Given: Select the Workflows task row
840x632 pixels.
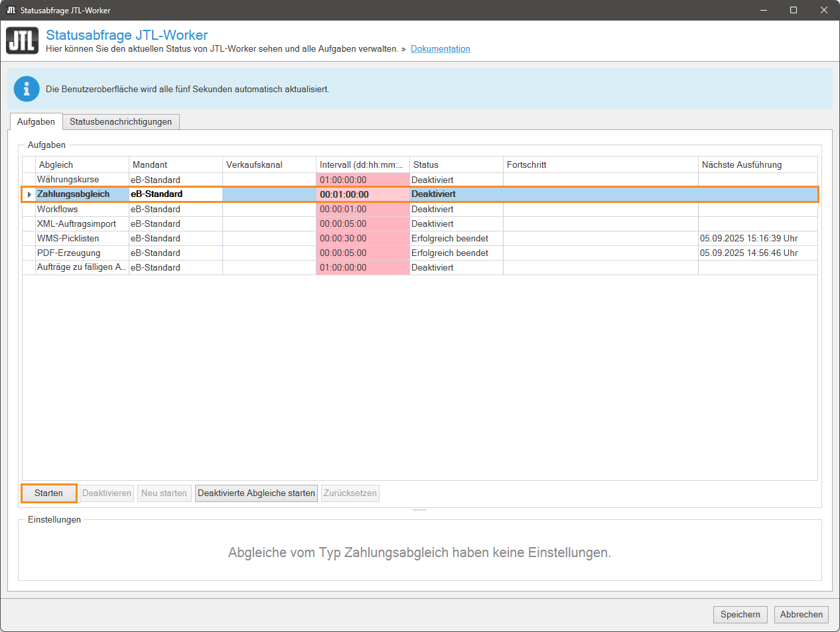Looking at the screenshot, I should [57, 209].
